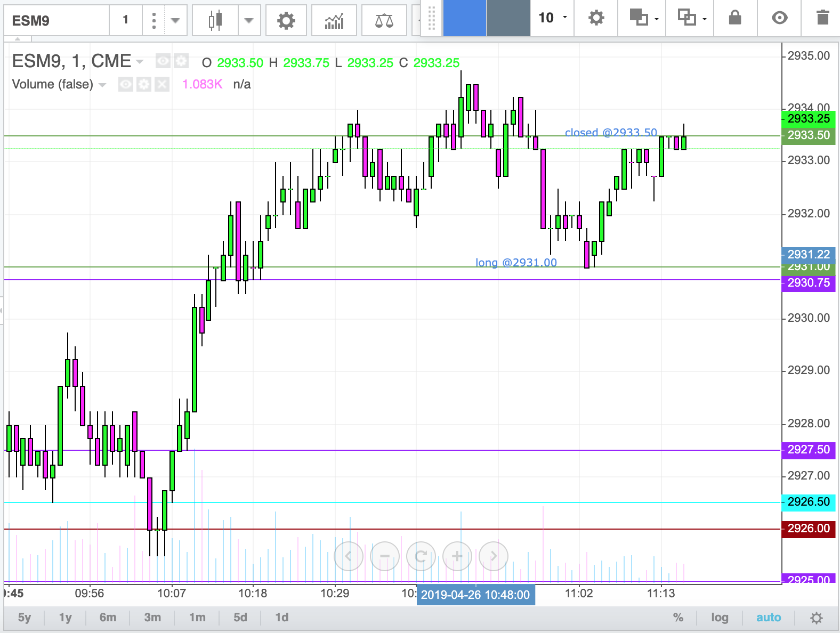The image size is (840, 633).
Task: Click the cyan 2926.50 price label
Action: coord(809,502)
